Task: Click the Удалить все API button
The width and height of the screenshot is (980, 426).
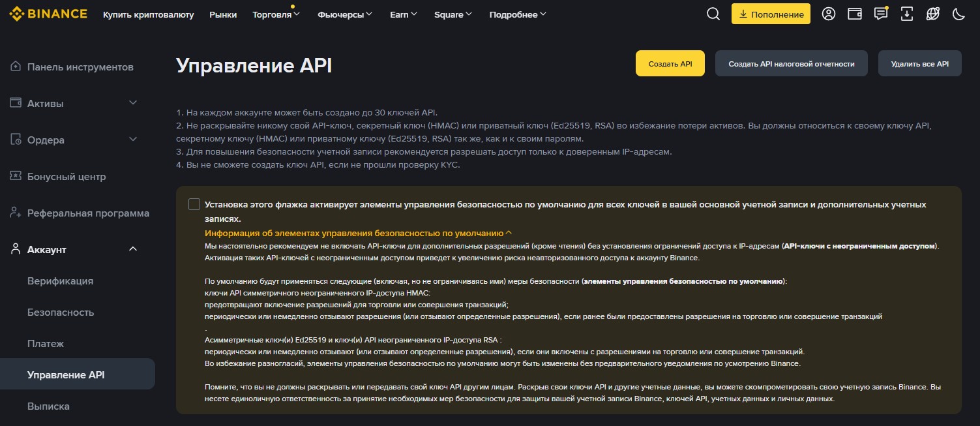Action: click(x=919, y=64)
